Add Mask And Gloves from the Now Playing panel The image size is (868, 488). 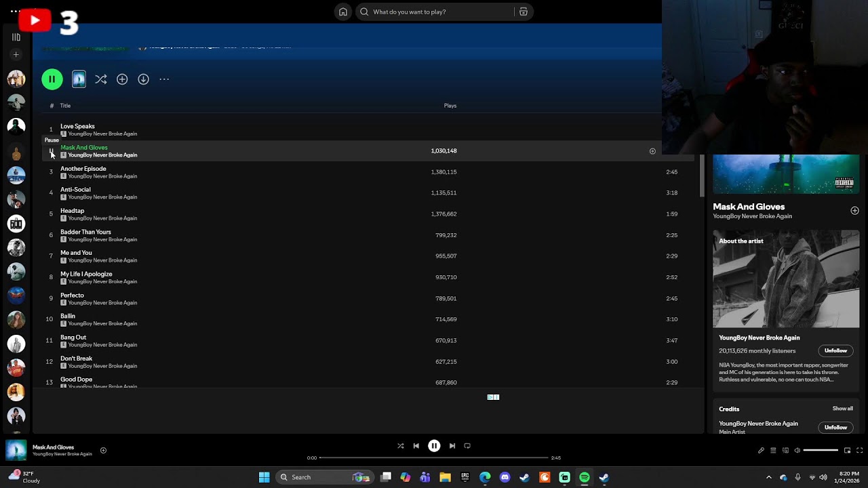click(854, 211)
